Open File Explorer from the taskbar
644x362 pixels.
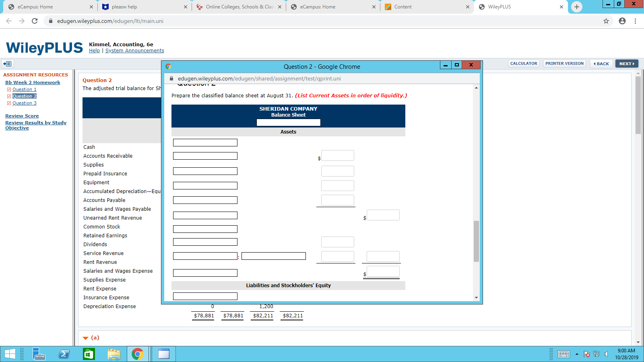click(x=114, y=354)
